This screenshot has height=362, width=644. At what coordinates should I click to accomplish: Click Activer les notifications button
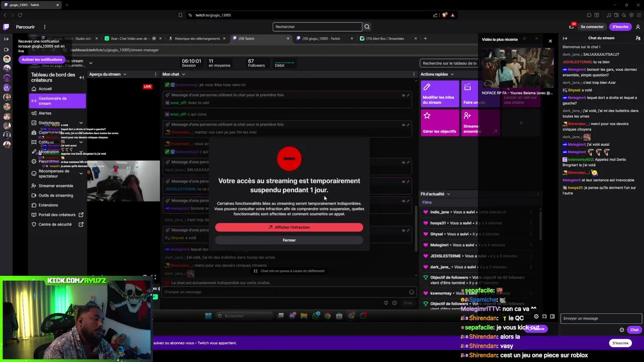pyautogui.click(x=42, y=59)
